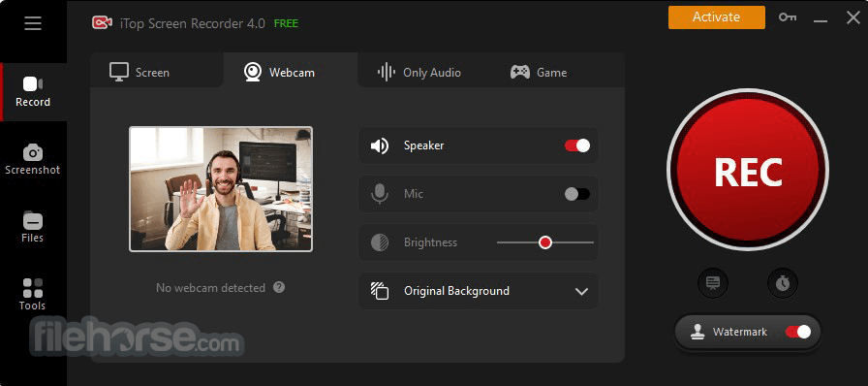This screenshot has height=386, width=868.
Task: Open the annotation board icon under REC
Action: tap(713, 283)
